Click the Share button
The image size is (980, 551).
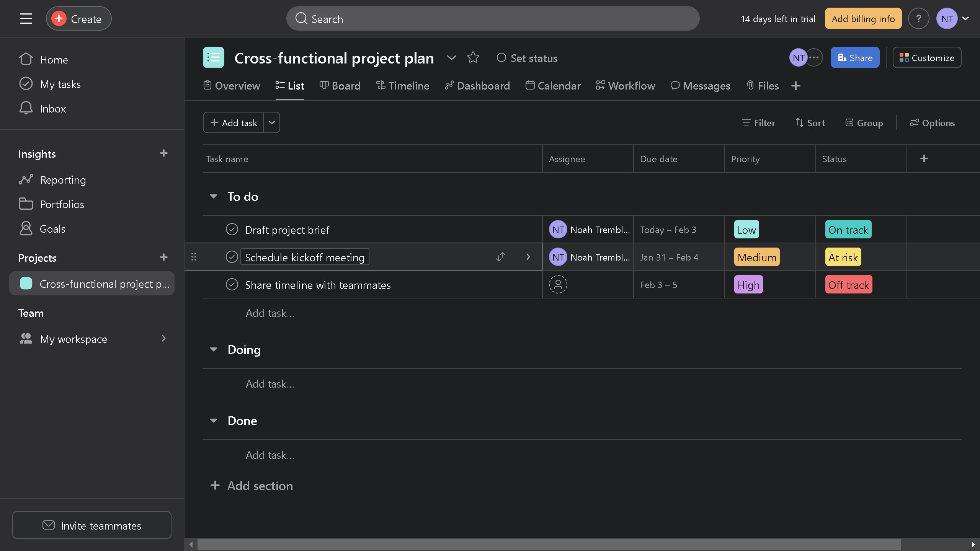click(854, 58)
